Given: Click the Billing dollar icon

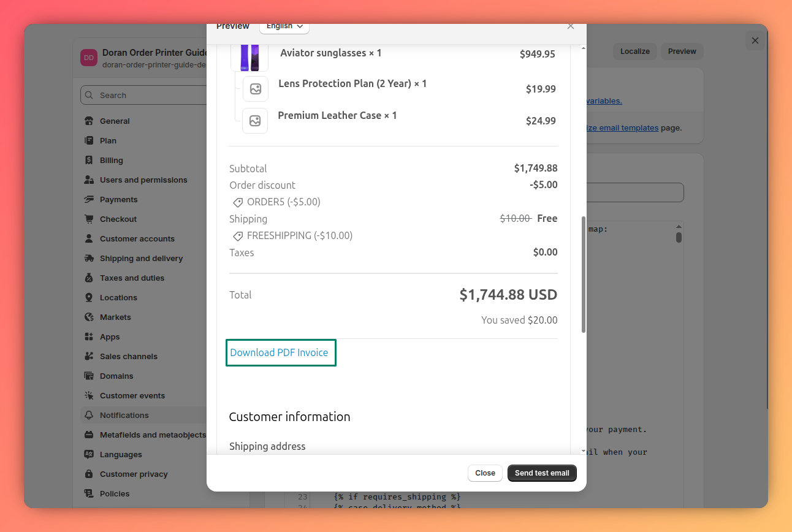Looking at the screenshot, I should tap(89, 160).
